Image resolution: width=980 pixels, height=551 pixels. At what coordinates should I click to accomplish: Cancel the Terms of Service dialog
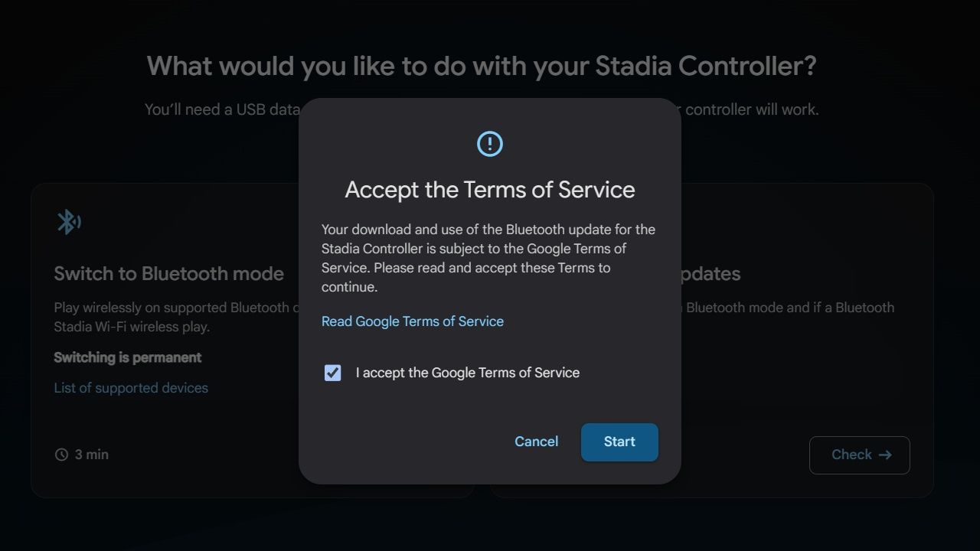click(536, 442)
